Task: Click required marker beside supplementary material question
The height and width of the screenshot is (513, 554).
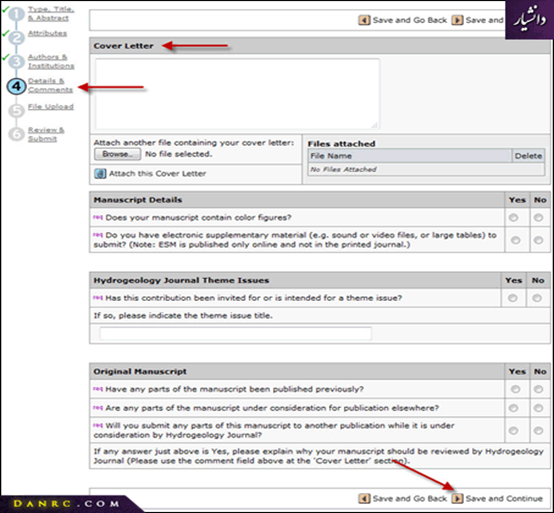Action: (98, 235)
